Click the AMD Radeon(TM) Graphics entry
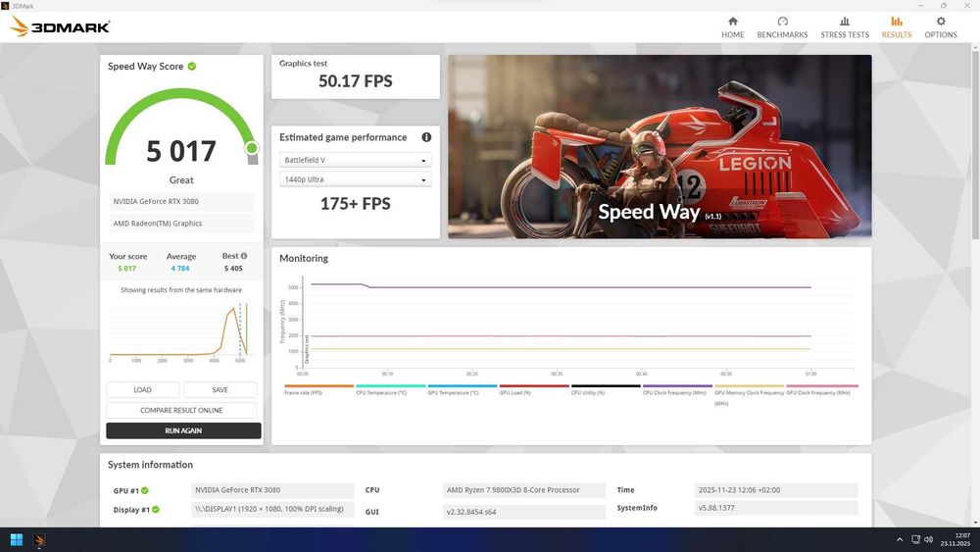This screenshot has width=980, height=552. (181, 224)
